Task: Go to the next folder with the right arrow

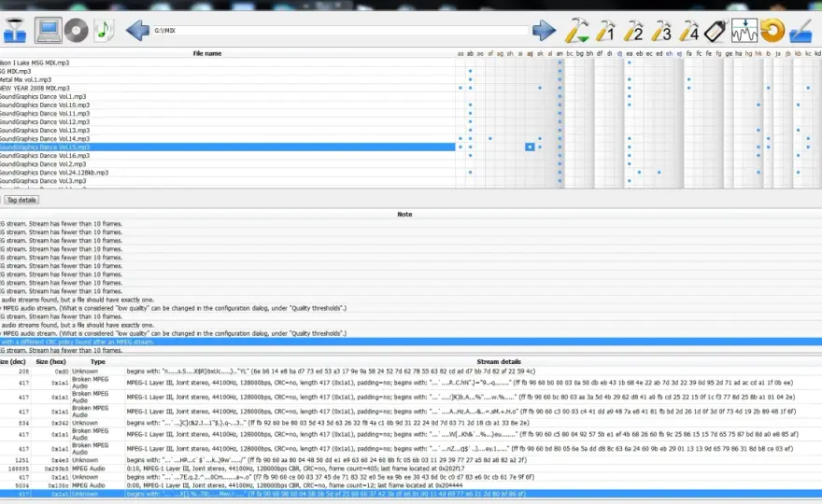Action: [545, 31]
